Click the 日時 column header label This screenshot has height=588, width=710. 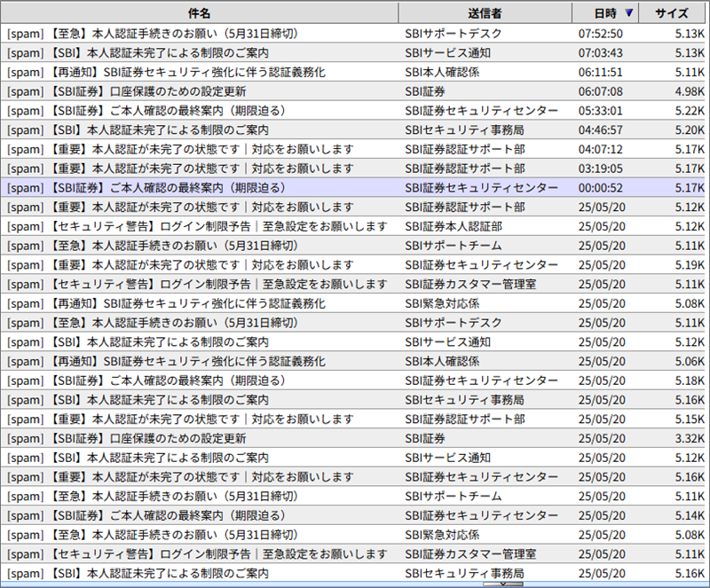[x=605, y=13]
